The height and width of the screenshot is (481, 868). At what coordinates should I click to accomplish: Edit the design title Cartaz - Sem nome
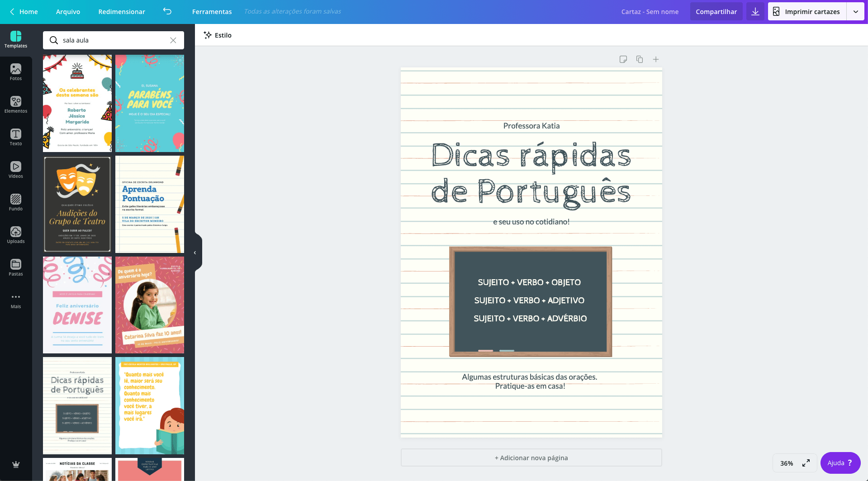click(650, 12)
